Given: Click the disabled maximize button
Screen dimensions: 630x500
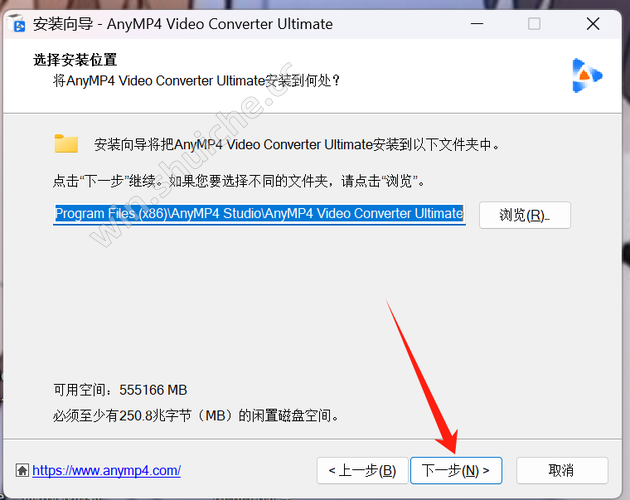Looking at the screenshot, I should [x=534, y=24].
